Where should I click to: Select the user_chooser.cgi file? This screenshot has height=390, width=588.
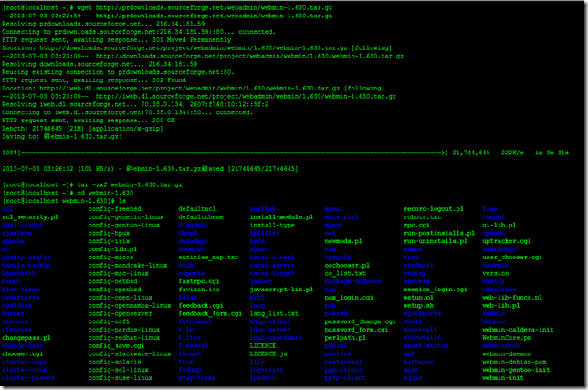[x=512, y=258]
